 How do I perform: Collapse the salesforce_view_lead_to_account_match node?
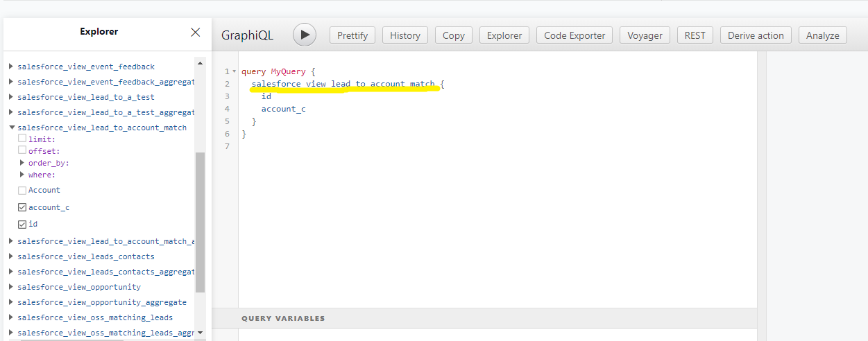11,128
